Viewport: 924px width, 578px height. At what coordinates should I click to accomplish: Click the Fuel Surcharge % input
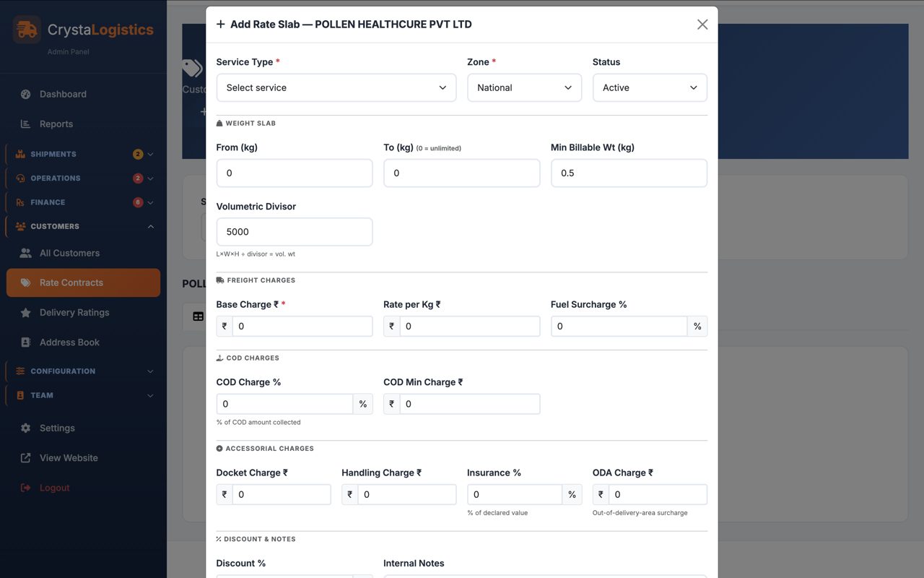[619, 327]
